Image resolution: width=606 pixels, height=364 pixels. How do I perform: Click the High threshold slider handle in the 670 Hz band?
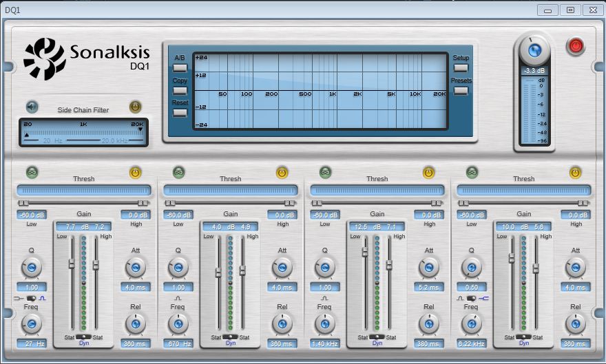click(x=289, y=203)
